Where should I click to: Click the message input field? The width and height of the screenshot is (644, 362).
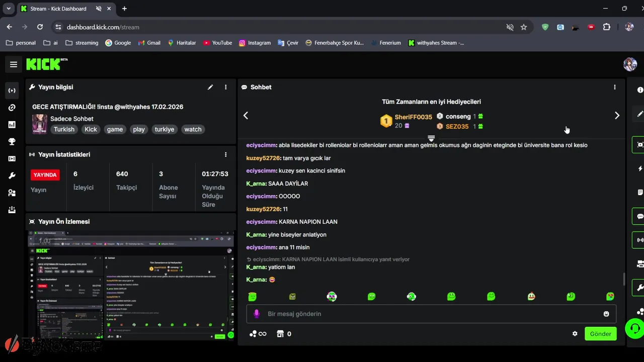pyautogui.click(x=431, y=314)
